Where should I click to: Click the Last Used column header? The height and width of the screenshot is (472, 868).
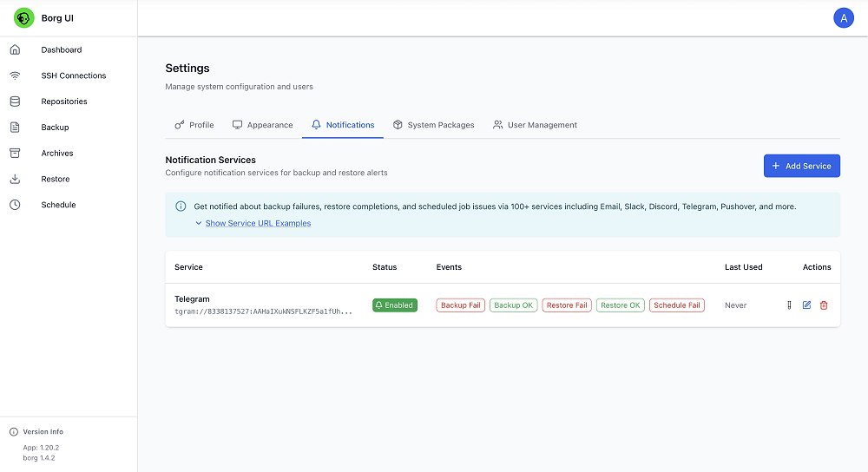click(744, 267)
